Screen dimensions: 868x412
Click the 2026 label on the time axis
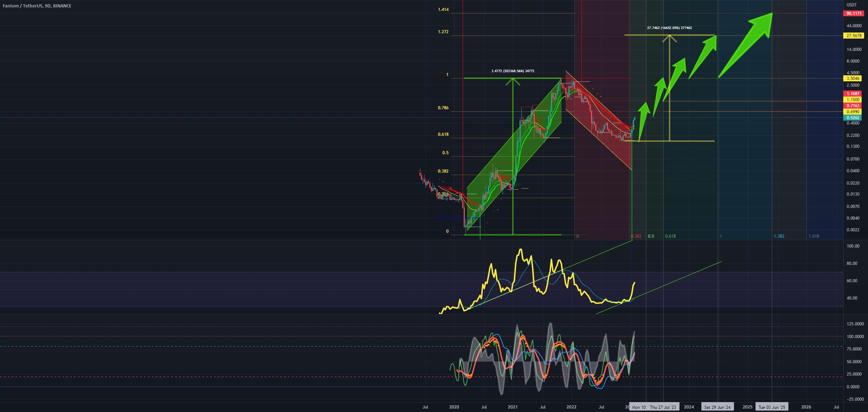pos(806,407)
